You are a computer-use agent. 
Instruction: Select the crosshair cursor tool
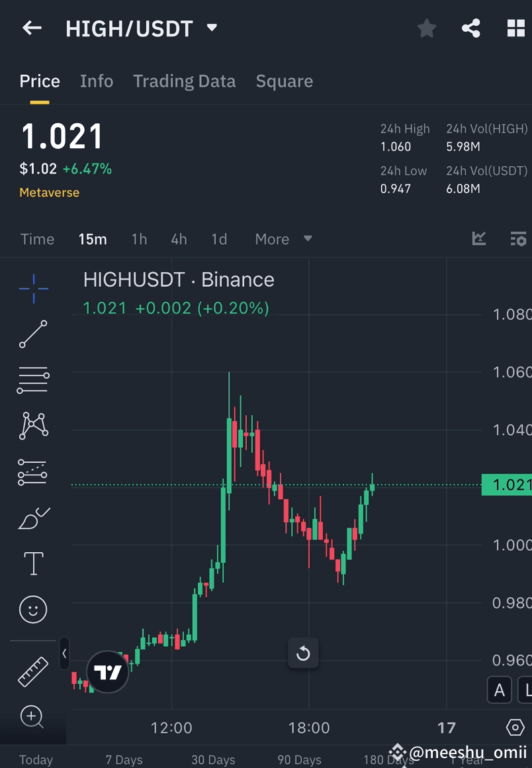33,288
